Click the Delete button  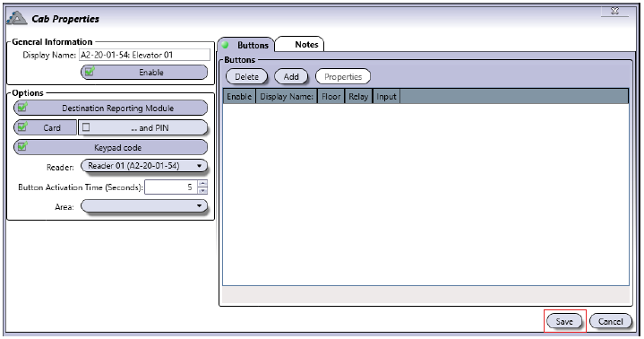click(x=246, y=77)
